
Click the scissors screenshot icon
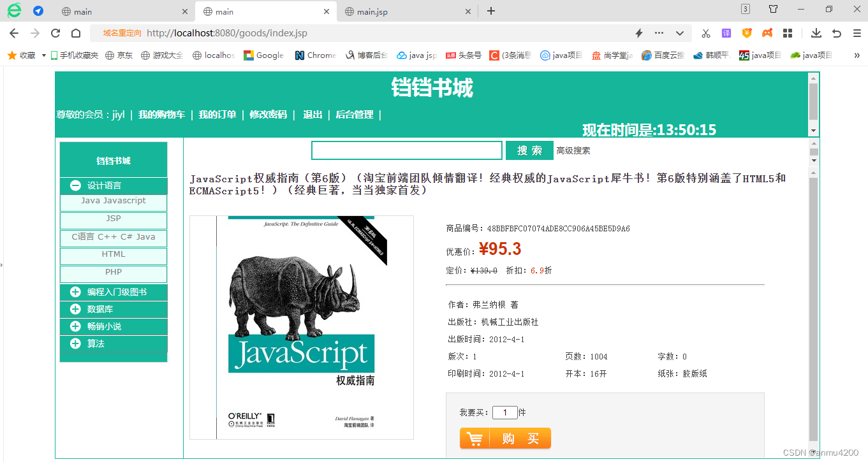click(706, 33)
